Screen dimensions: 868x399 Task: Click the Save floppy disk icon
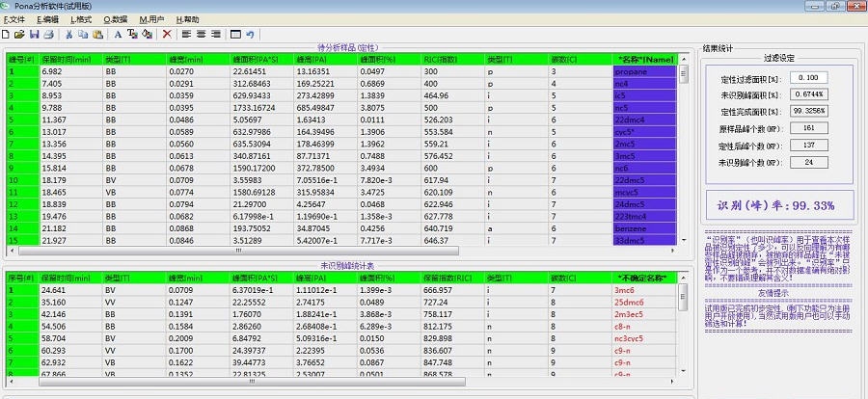(35, 34)
